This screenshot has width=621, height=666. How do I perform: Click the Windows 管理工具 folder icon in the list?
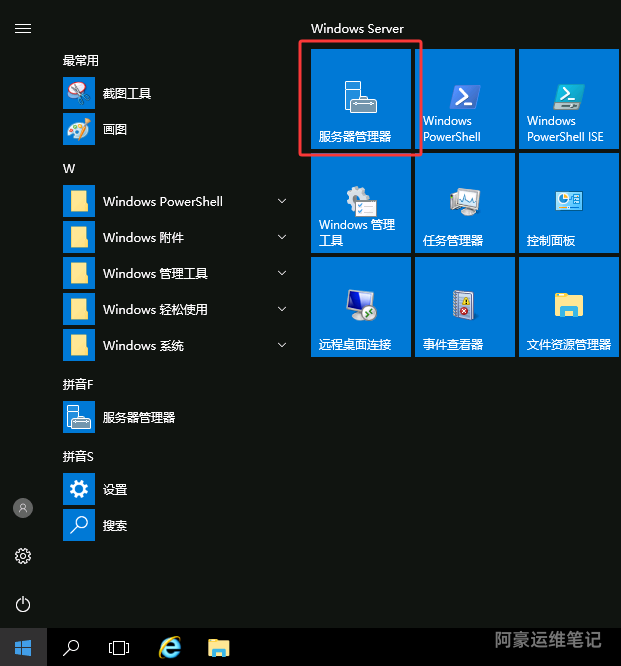[79, 273]
